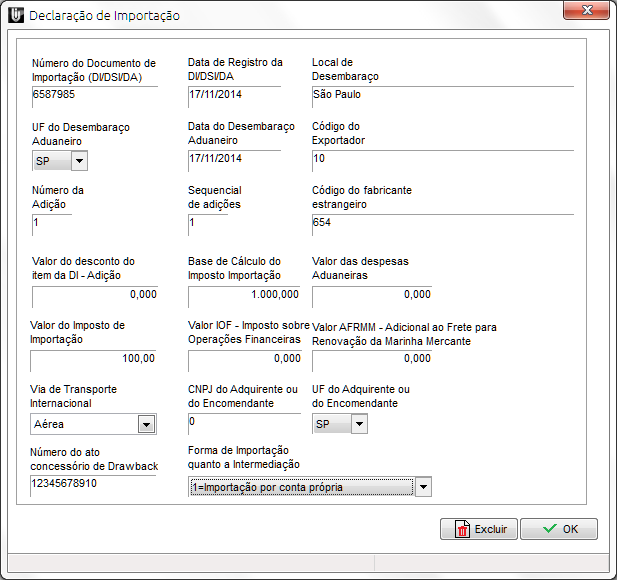Click Data do Desembaraço Aduaneiro field
Screen dimensions: 617x580
click(234, 158)
